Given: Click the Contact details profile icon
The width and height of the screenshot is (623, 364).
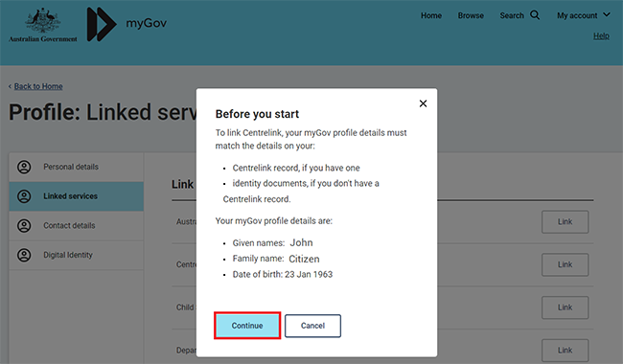Looking at the screenshot, I should tap(24, 225).
